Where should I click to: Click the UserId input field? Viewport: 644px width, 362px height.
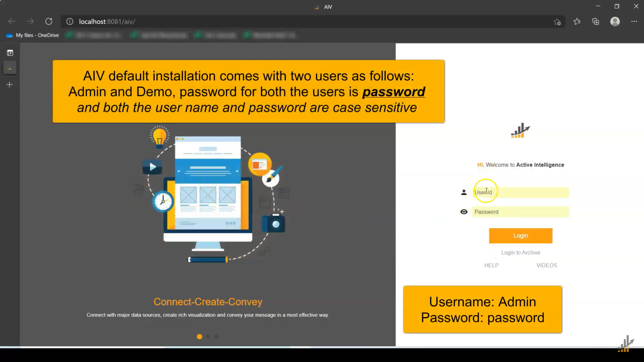tap(521, 192)
